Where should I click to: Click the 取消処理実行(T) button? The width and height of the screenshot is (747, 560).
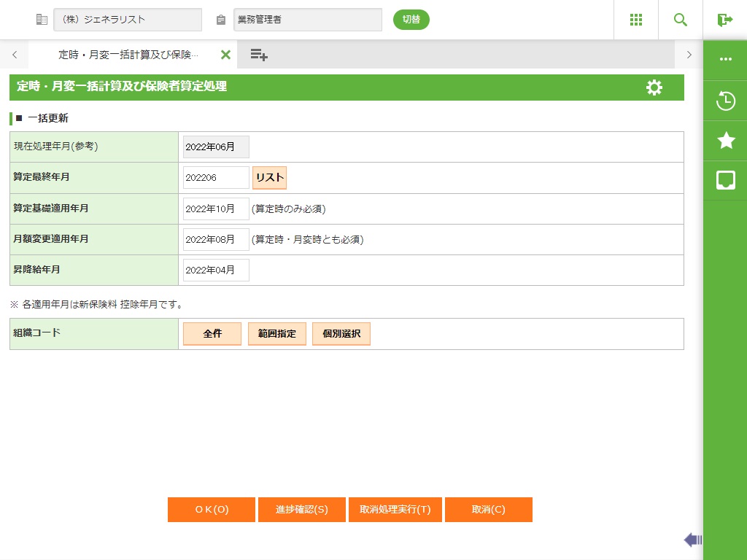coord(395,510)
